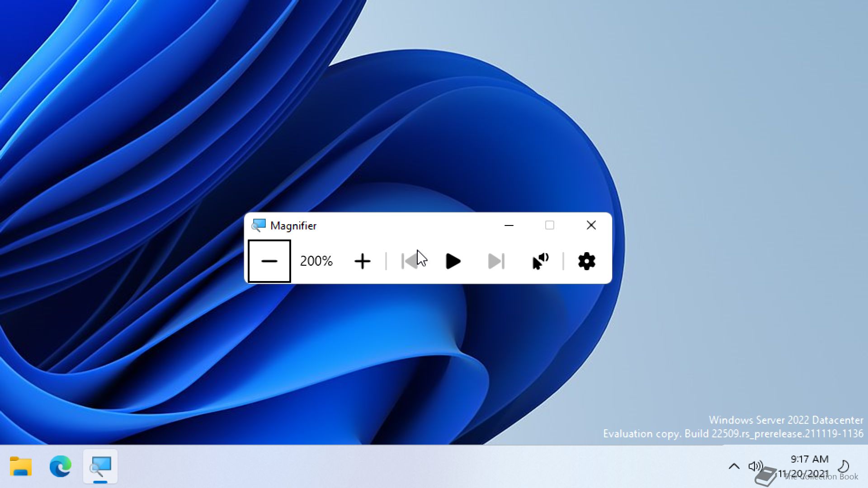Open Magnifier settings gear
868x488 pixels.
pos(587,261)
